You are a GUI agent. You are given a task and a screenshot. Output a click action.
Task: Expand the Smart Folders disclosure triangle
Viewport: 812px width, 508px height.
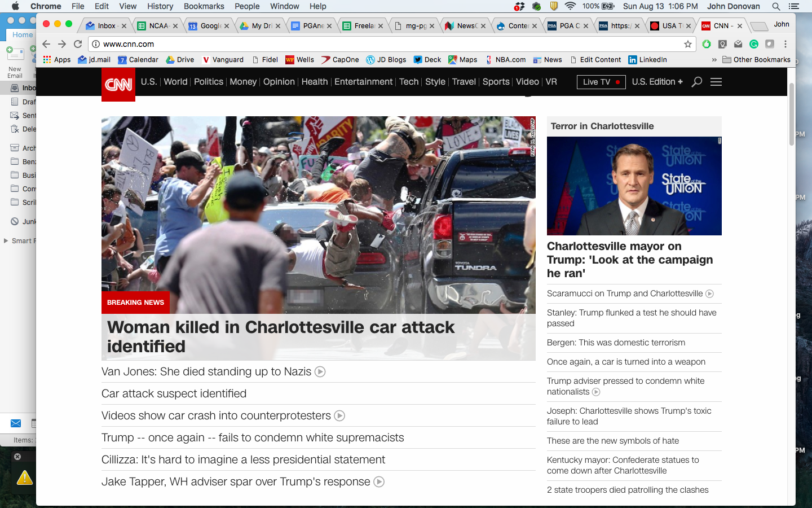(x=6, y=240)
